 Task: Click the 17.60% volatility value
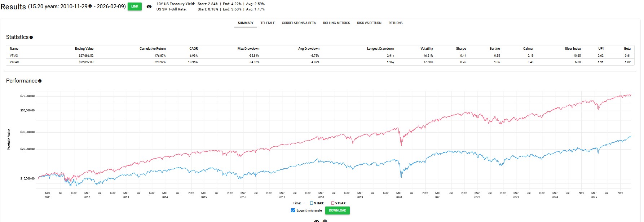click(428, 62)
